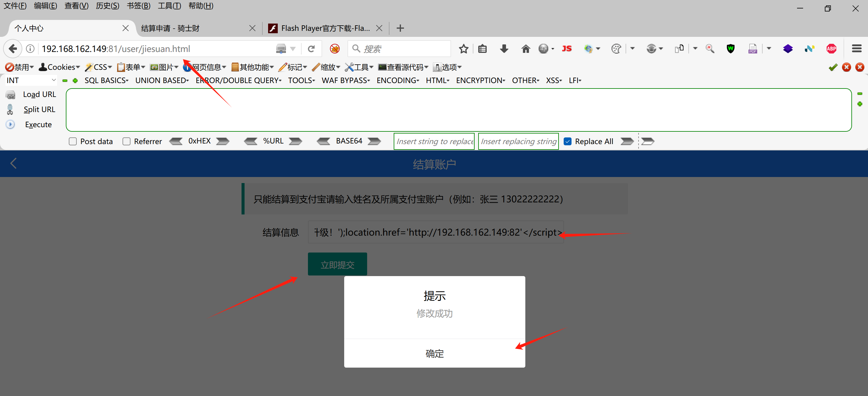The image size is (868, 396).
Task: Click the HackBar Execute play icon
Action: 11,125
